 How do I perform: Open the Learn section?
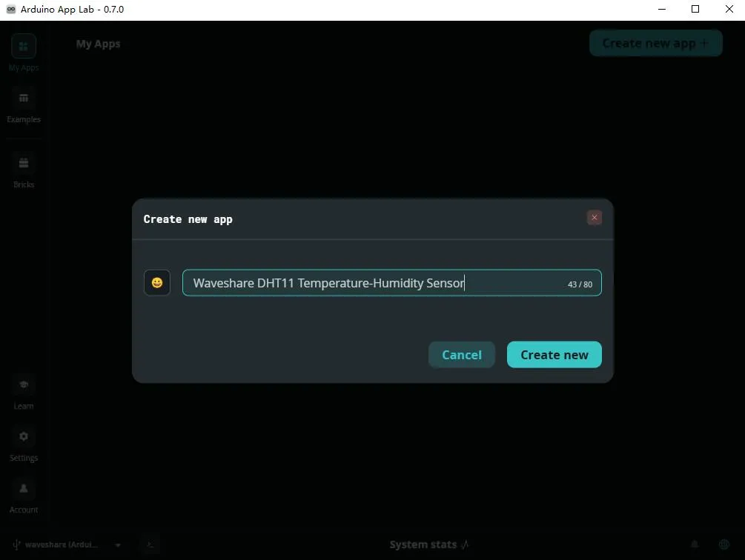[24, 393]
